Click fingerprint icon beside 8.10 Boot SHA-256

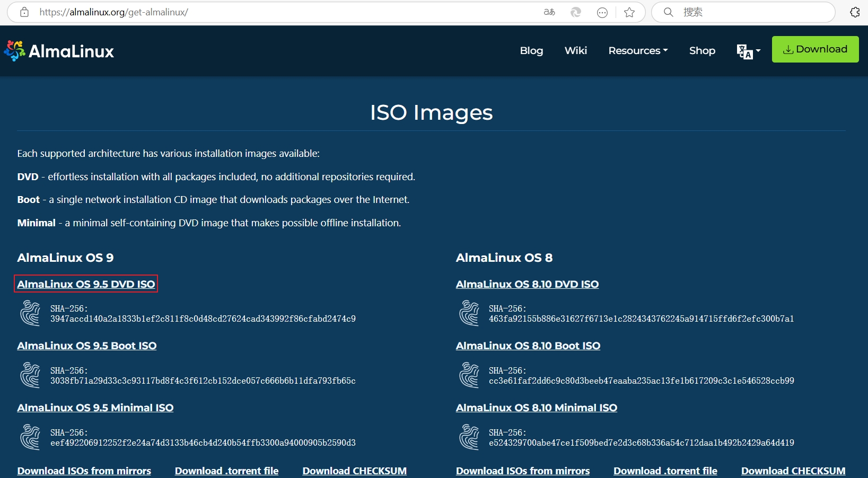click(469, 375)
